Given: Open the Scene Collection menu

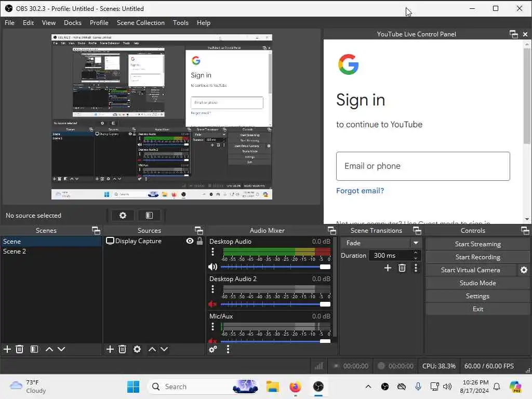Looking at the screenshot, I should coord(140,23).
